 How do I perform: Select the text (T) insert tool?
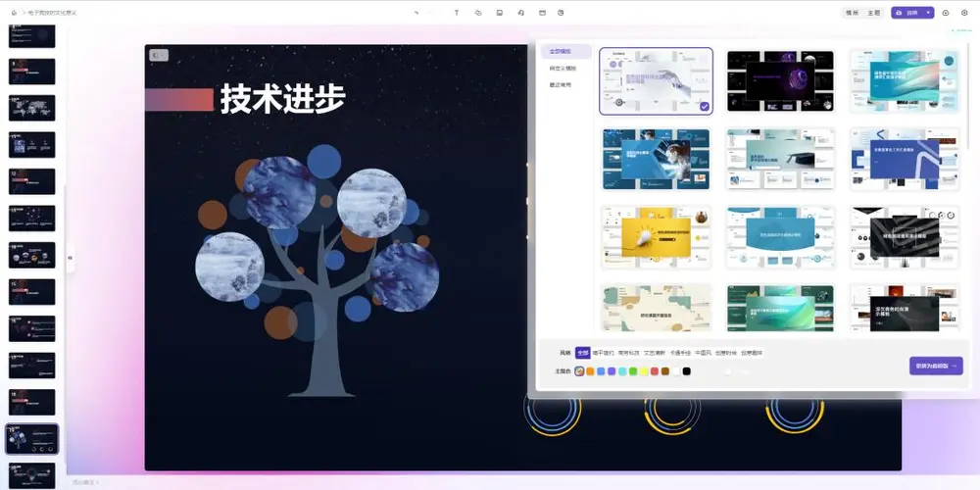(x=457, y=13)
